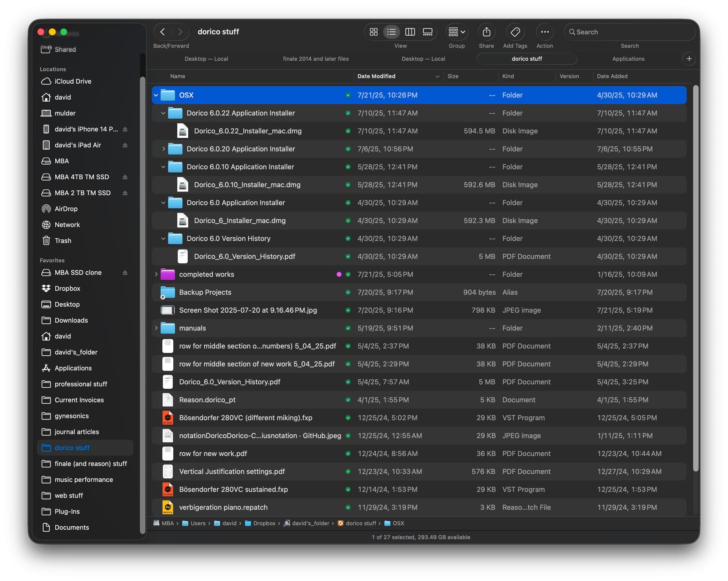Open the Add Tags button
The image size is (728, 581).
pyautogui.click(x=515, y=32)
